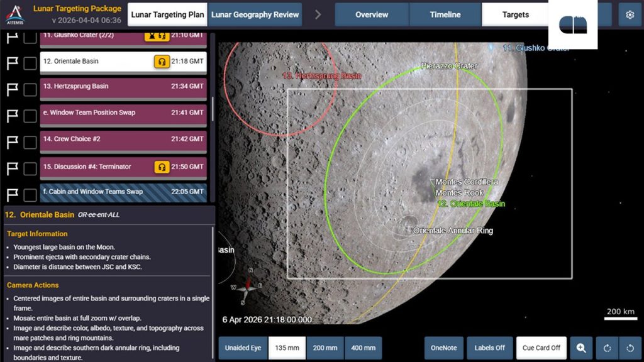Click the Montes Cordillera map label
This screenshot has width=644, height=362.
[467, 182]
